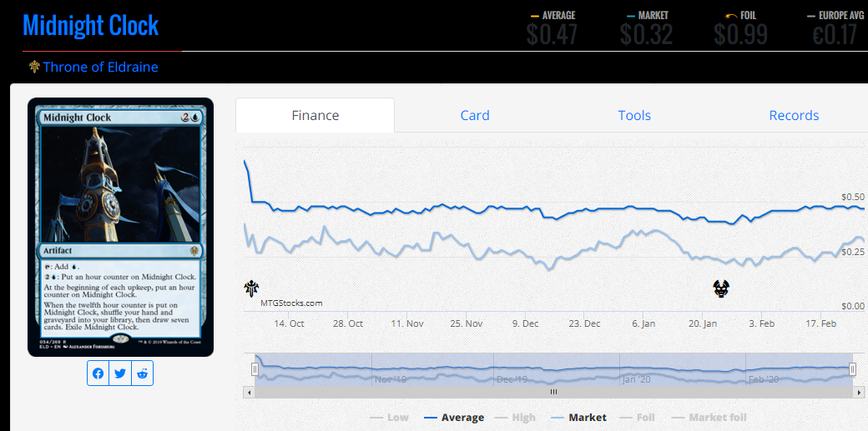Switch to the Records tab
868x431 pixels.
[x=794, y=116]
